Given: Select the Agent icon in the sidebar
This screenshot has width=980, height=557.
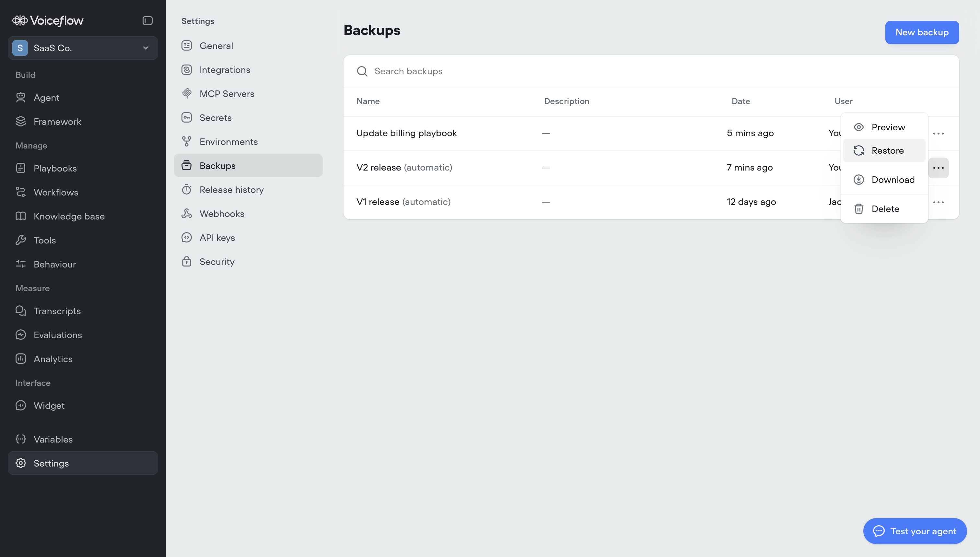Looking at the screenshot, I should 21,98.
